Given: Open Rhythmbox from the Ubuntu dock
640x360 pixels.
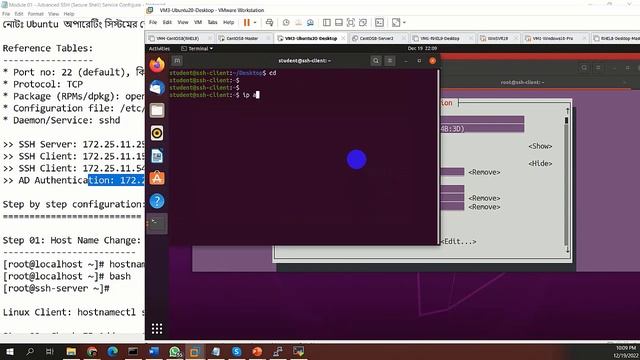Looking at the screenshot, I should point(157,133).
